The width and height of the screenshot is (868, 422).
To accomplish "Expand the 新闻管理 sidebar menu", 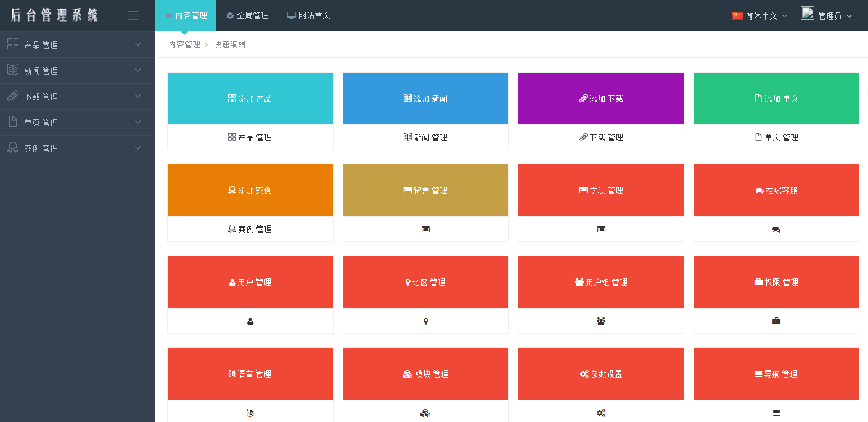I will pos(77,71).
